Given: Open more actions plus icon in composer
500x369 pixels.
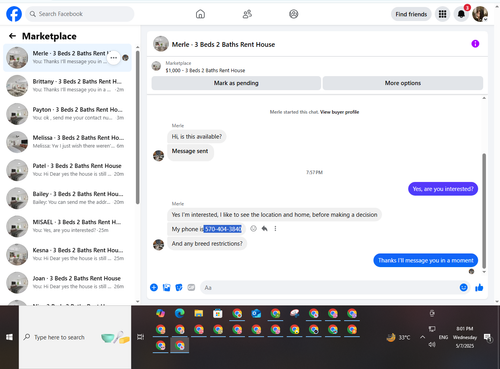Looking at the screenshot, I should click(x=154, y=287).
